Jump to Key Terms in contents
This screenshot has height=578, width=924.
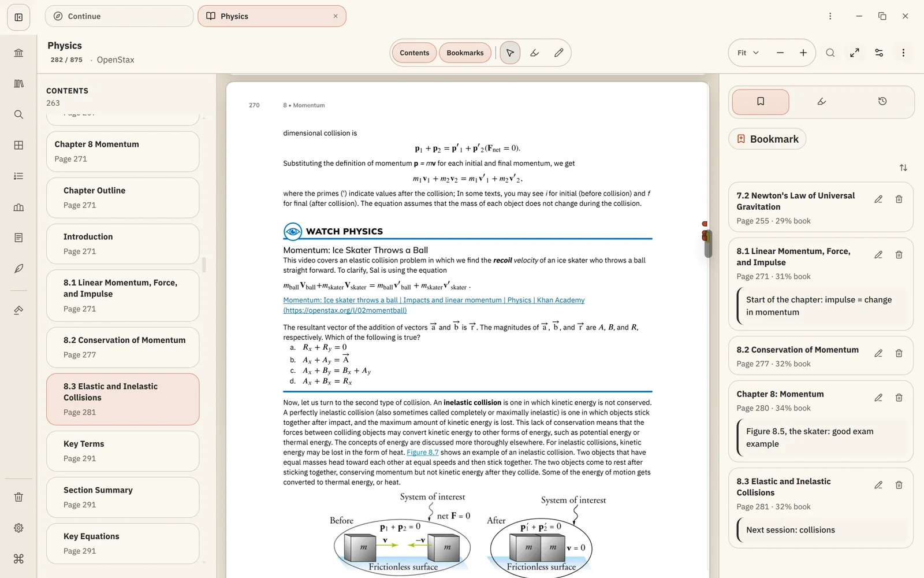coord(123,451)
